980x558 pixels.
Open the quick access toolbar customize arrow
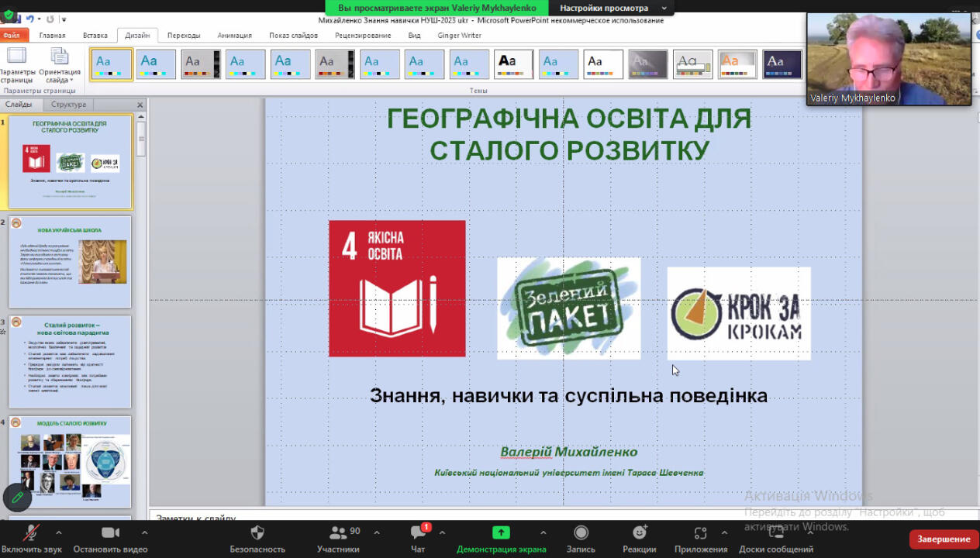point(64,19)
